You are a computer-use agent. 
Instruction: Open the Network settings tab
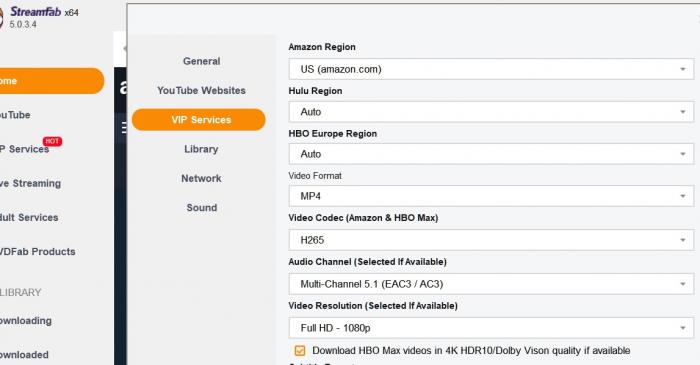pos(201,178)
